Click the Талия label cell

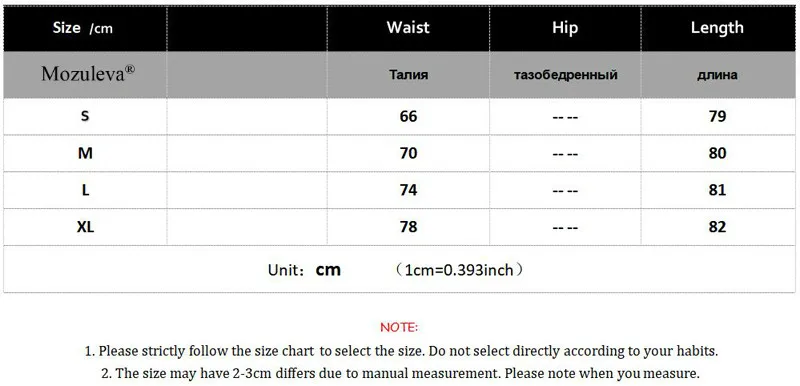pos(408,75)
